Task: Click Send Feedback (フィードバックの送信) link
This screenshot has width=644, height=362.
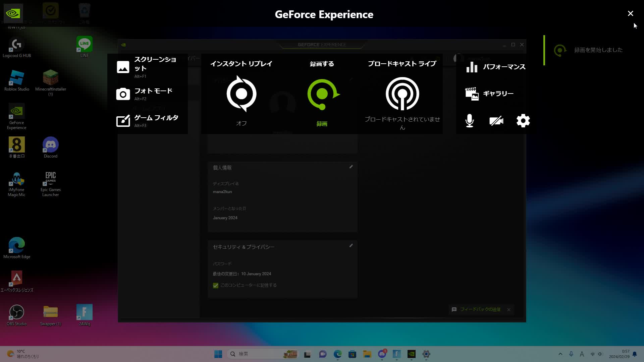Action: pos(480,309)
